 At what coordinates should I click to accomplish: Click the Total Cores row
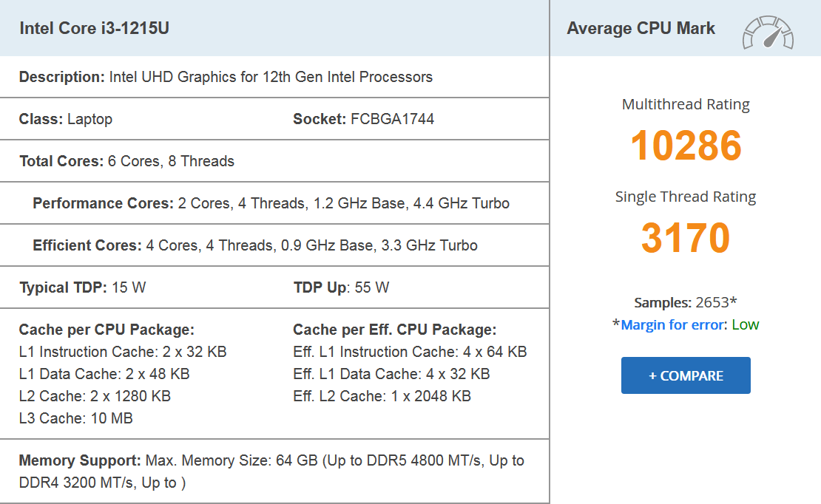126,161
